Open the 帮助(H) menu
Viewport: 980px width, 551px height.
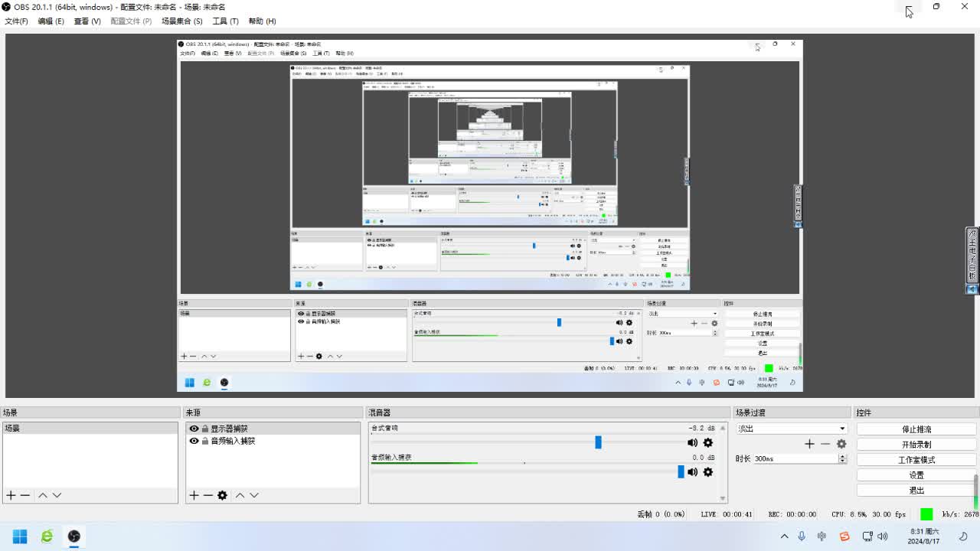tap(262, 21)
